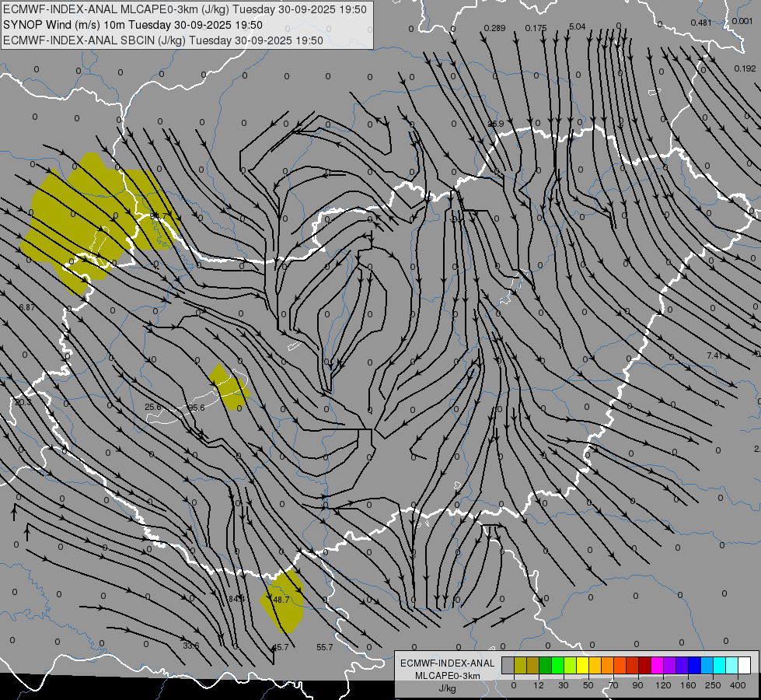Select the 6.87 value on left edge
This screenshot has height=700, width=761.
(26, 308)
